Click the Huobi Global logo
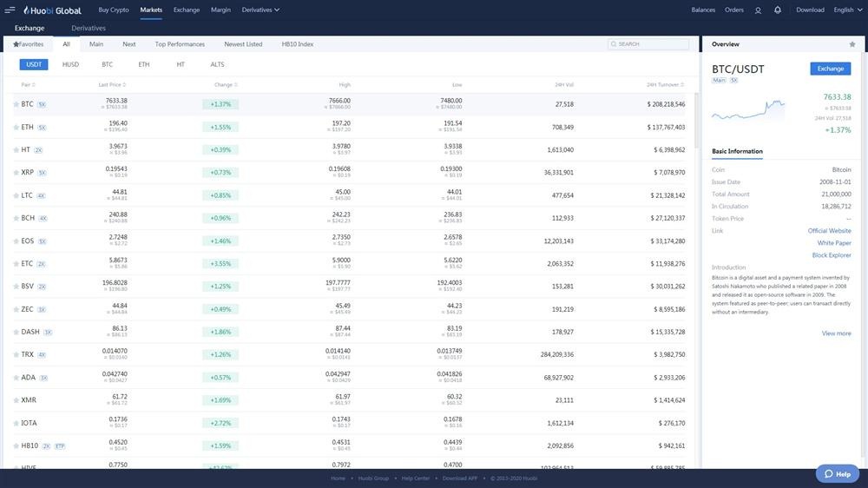Screen dimensions: 868x488 [53, 10]
